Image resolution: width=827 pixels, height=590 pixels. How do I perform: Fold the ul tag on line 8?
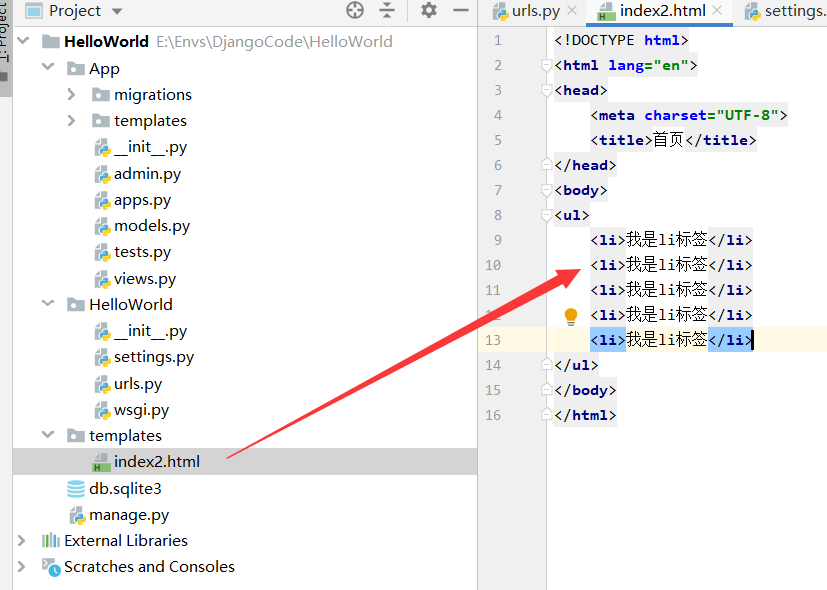(546, 216)
